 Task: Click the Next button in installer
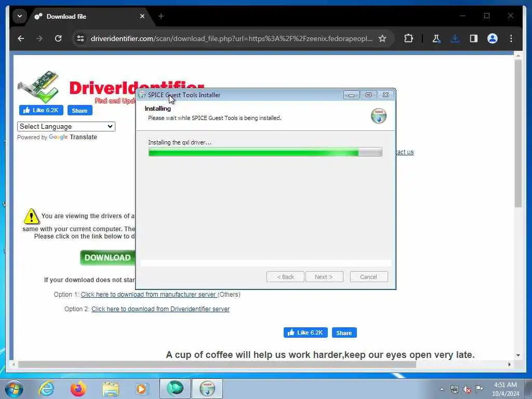click(x=324, y=277)
